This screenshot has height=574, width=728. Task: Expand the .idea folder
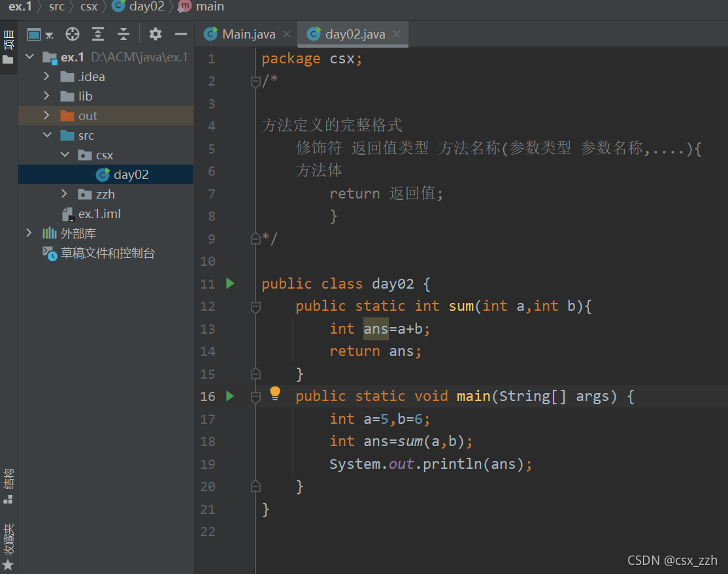46,76
